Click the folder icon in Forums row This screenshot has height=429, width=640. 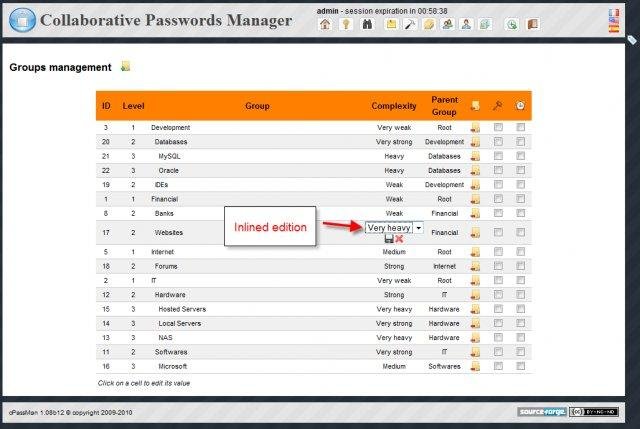[475, 266]
